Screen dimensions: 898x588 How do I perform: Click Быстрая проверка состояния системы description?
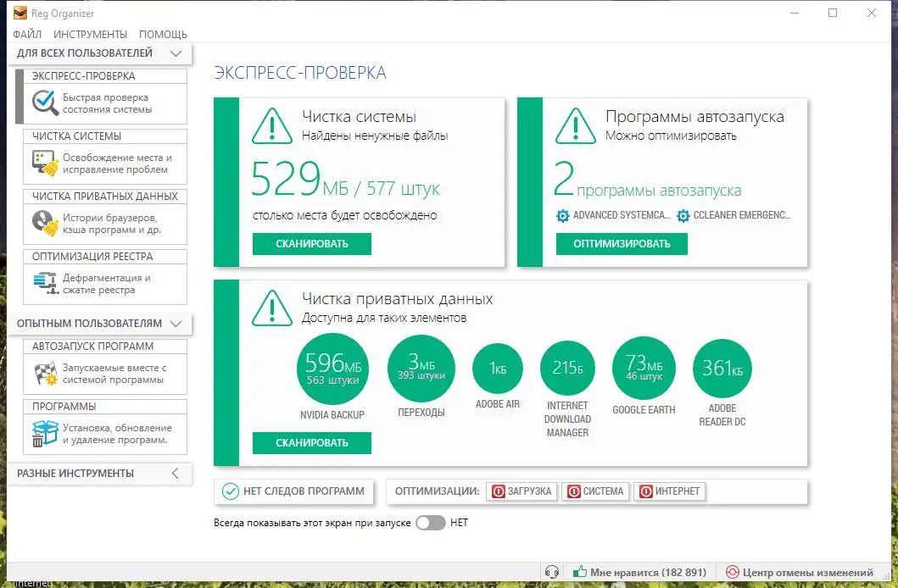click(x=107, y=103)
